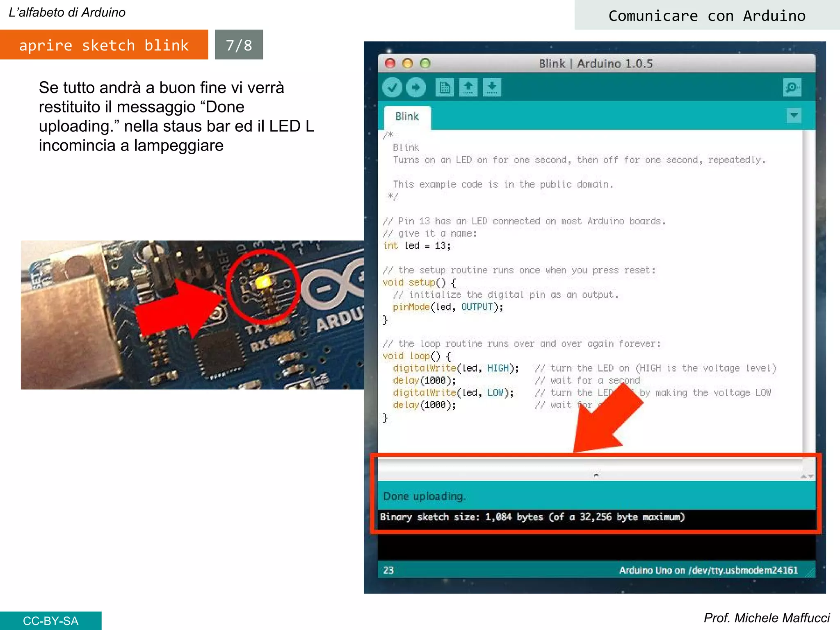The image size is (840, 630).
Task: Click the 'Prof. Michele Maffucci' credit
Action: [767, 618]
